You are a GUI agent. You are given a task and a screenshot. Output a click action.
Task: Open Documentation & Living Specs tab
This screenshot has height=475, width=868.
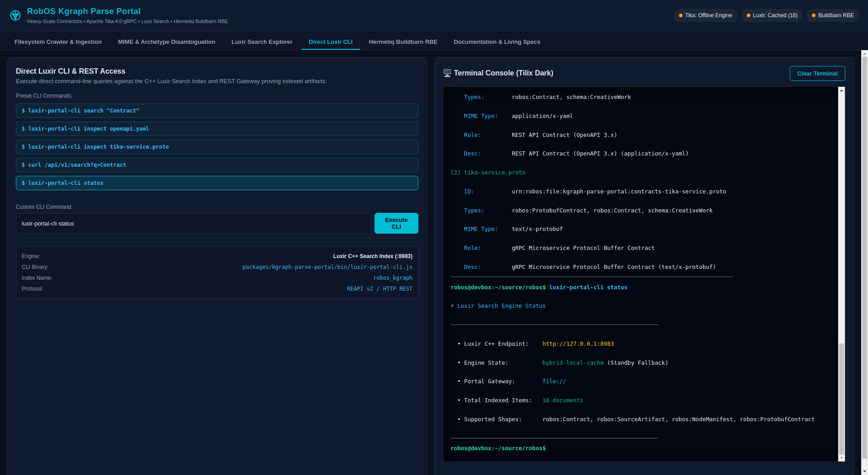coord(497,42)
